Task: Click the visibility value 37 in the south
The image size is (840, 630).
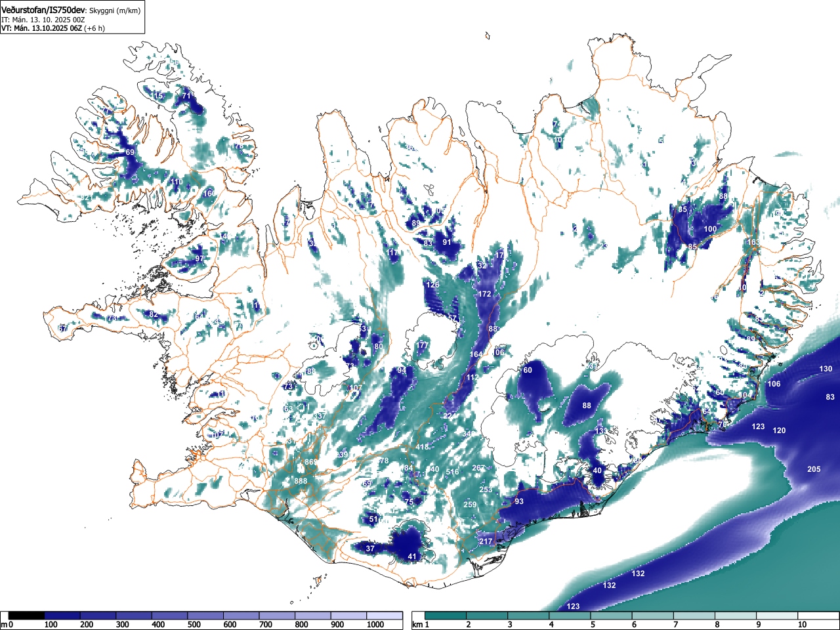Action: (370, 549)
